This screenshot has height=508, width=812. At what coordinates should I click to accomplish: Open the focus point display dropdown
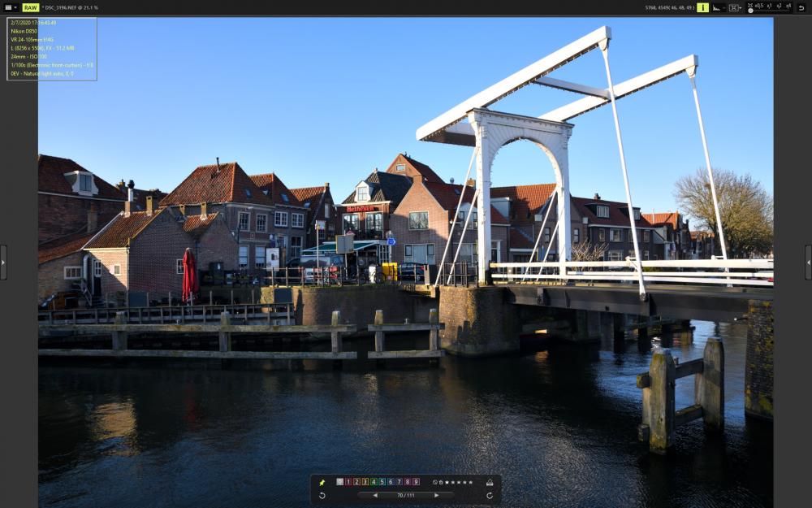click(x=735, y=7)
